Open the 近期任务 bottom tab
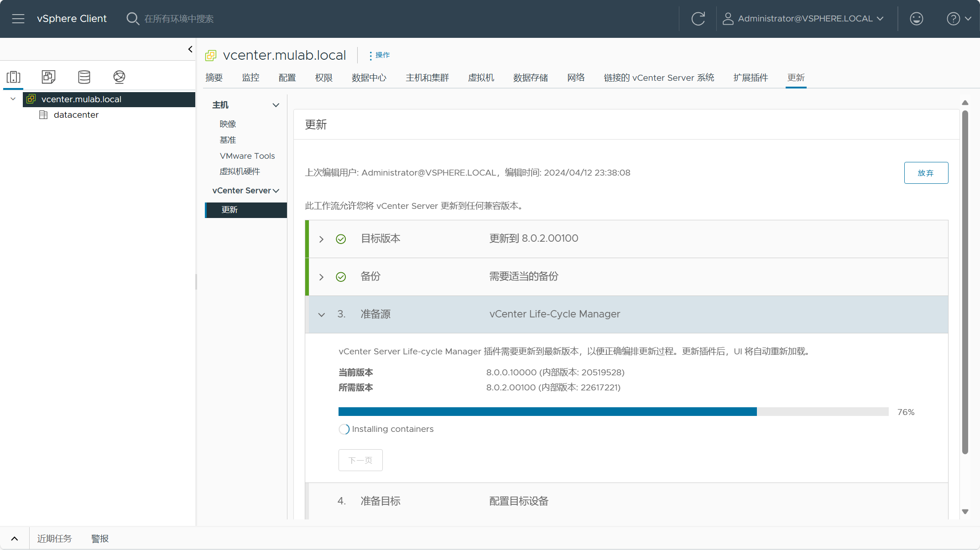 (x=54, y=539)
